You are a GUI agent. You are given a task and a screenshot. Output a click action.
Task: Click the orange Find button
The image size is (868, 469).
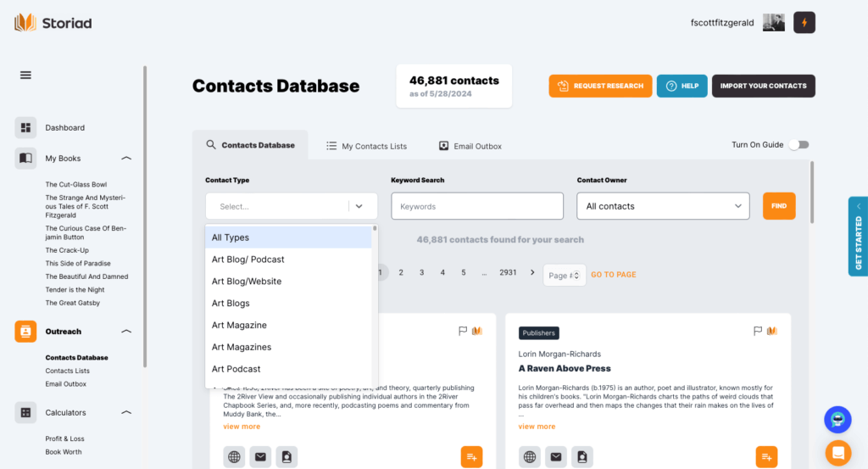pos(778,206)
